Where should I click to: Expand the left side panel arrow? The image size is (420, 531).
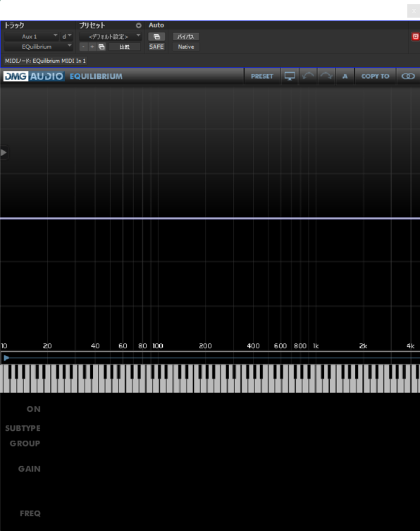4,153
